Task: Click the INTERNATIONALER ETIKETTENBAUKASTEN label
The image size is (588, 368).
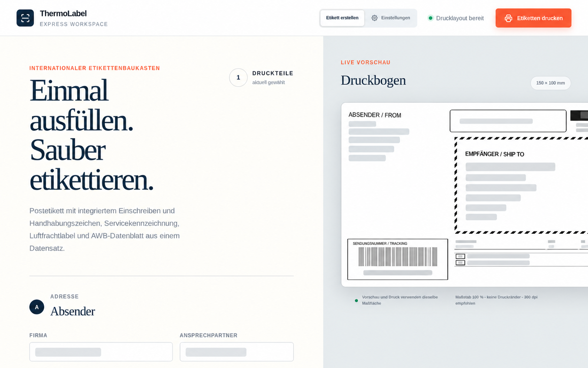Action: pos(95,68)
